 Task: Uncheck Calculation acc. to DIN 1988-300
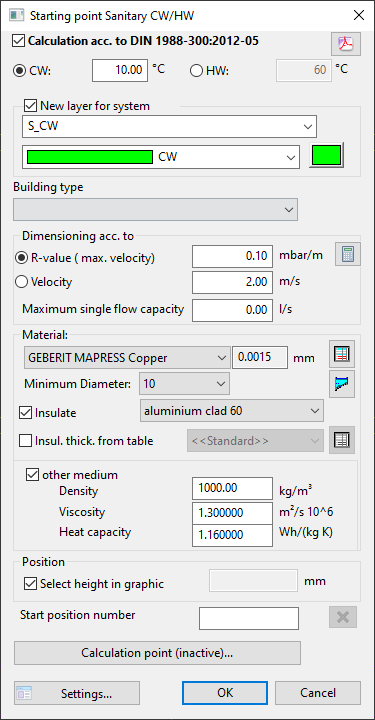(x=19, y=41)
